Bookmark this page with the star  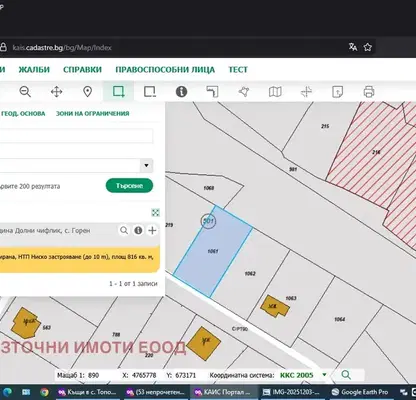pos(367,47)
